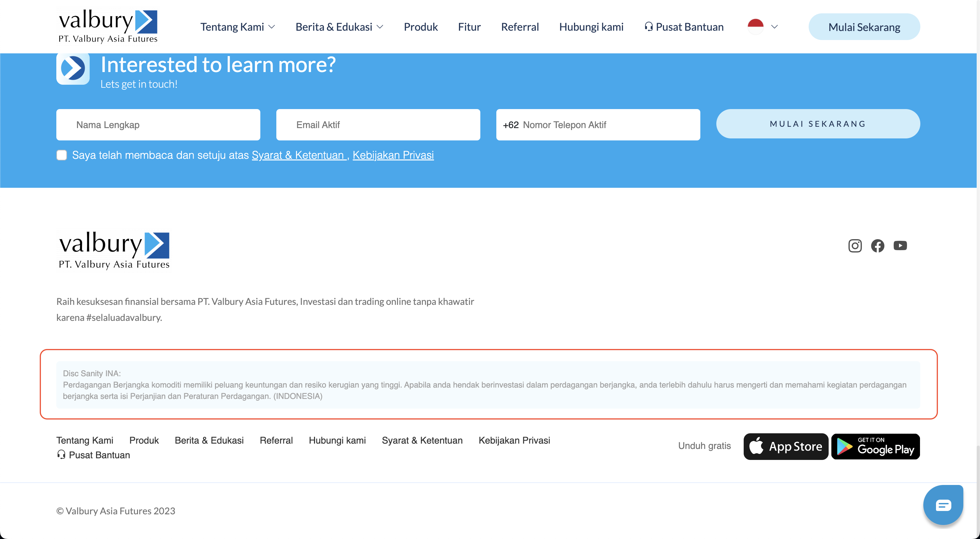Open the footer Kebijakan Privasi link
Viewport: 980px width, 539px height.
tap(514, 440)
